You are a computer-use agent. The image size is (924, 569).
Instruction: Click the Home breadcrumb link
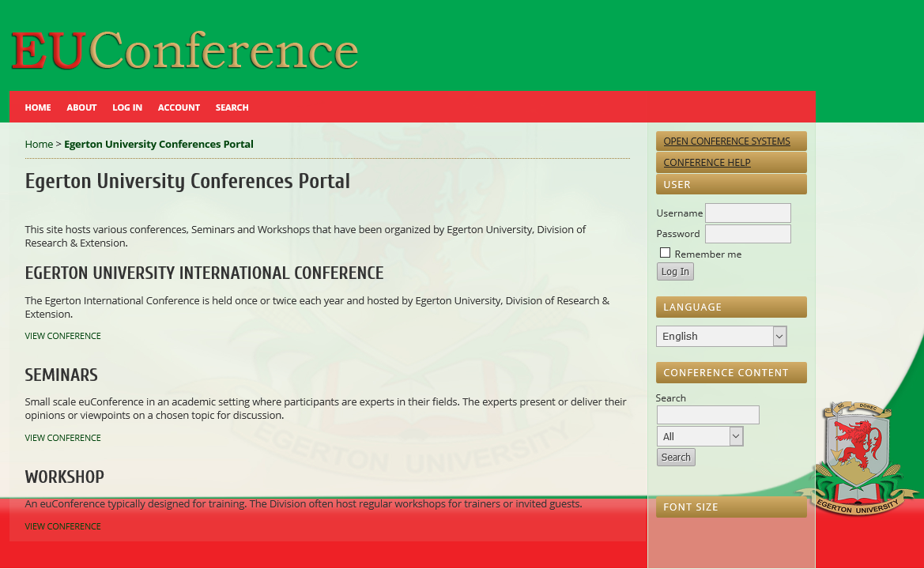pos(39,144)
